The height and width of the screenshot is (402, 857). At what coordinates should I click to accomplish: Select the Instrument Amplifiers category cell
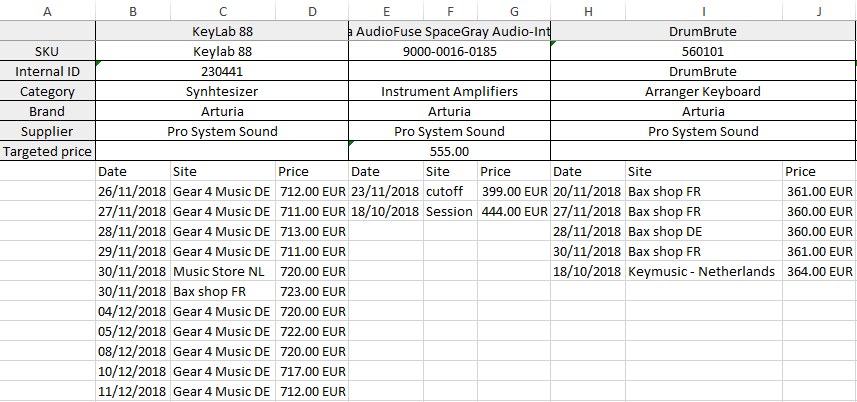(450, 91)
